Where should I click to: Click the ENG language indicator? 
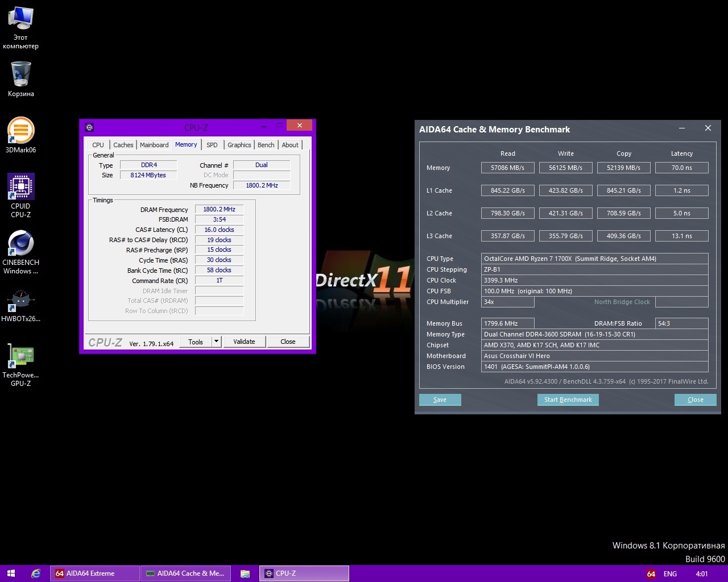point(670,574)
